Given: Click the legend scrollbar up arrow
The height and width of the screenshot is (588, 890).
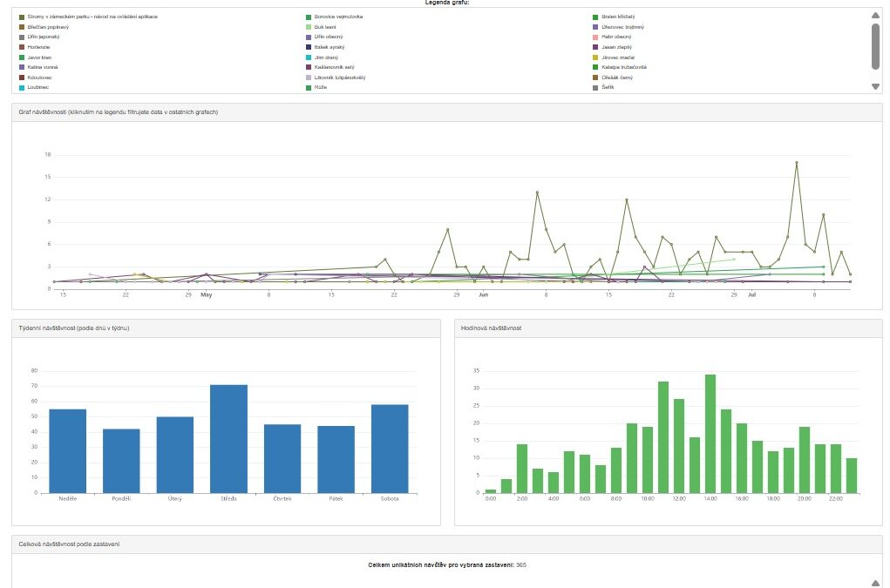Looking at the screenshot, I should coord(875,16).
